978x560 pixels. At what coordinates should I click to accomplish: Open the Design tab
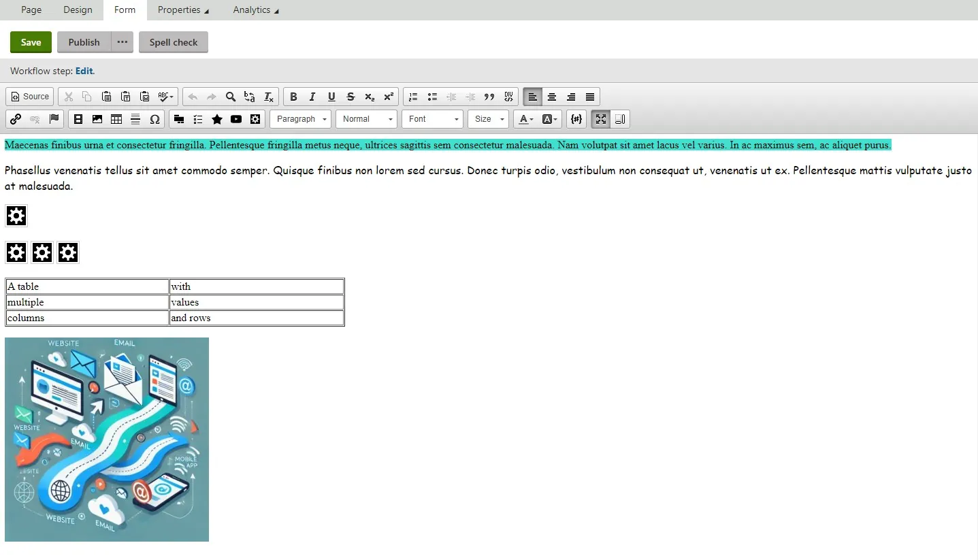point(78,10)
